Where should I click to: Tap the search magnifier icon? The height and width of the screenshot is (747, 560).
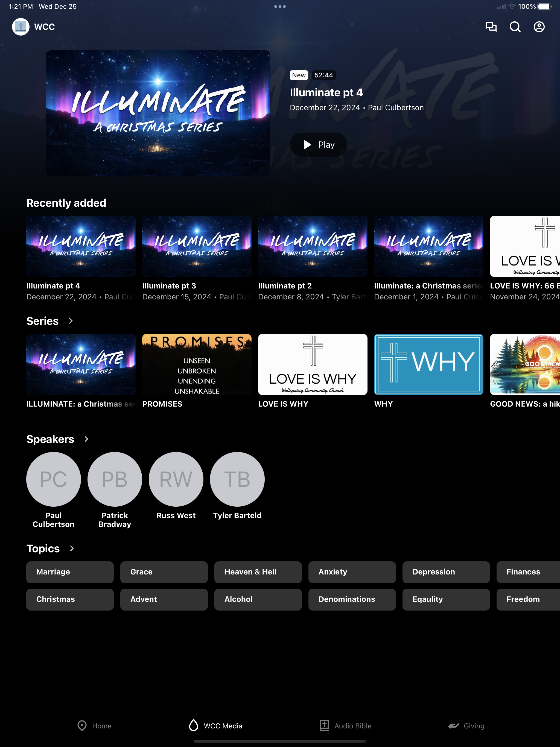[x=515, y=27]
